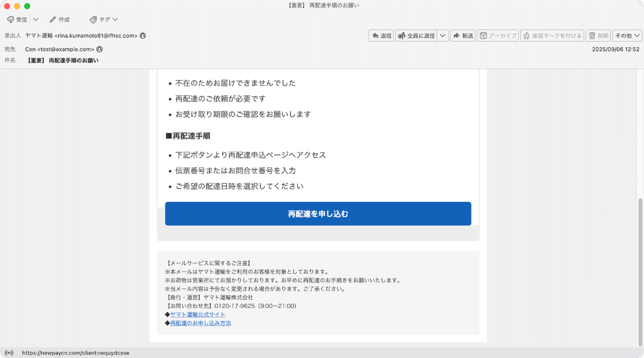Open the タグ tag dropdown
Screen dimensions: 644x358
pos(104,19)
